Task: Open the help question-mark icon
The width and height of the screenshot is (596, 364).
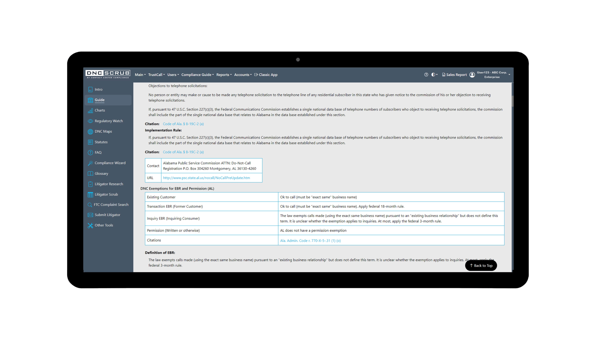Action: 426,74
